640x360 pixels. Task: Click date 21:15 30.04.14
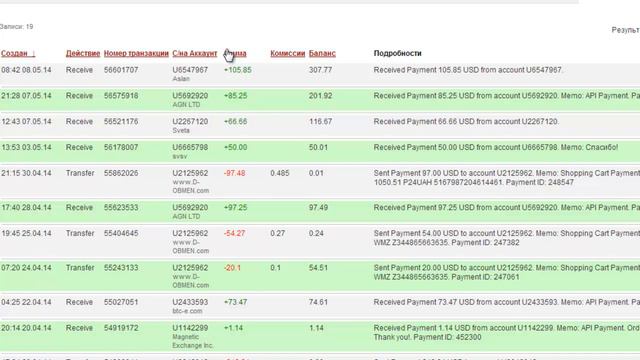(x=27, y=173)
